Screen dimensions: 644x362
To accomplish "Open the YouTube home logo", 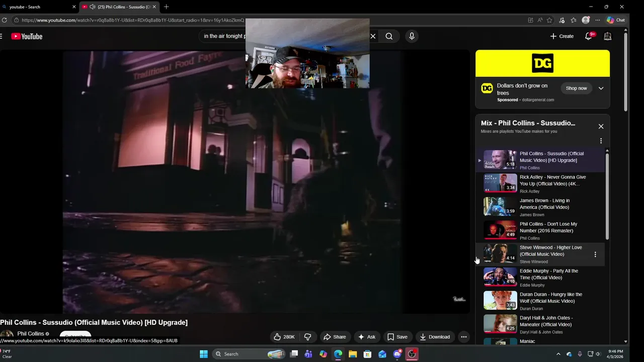I will tap(27, 36).
